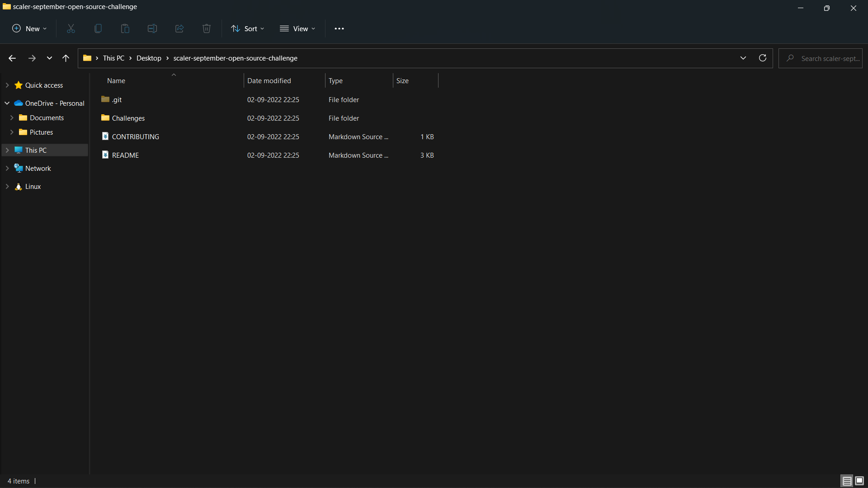Navigate up one folder level
The width and height of the screenshot is (868, 488).
click(x=66, y=58)
